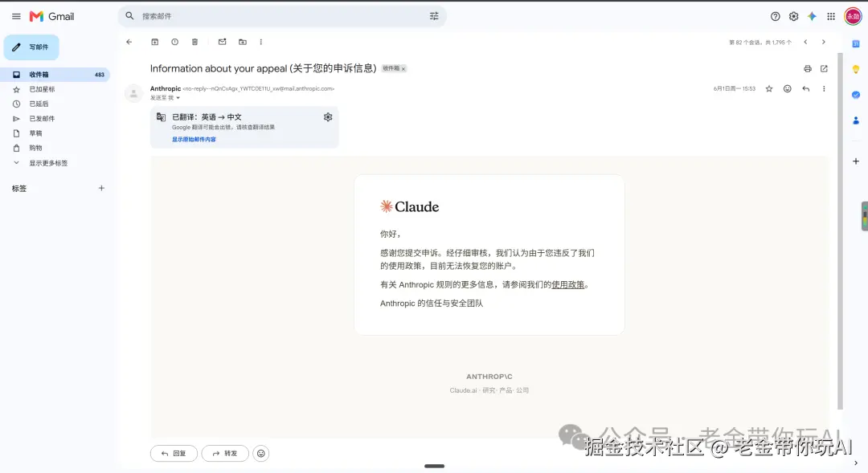Open the Google apps grid
Image resolution: width=868 pixels, height=473 pixels.
click(x=831, y=17)
